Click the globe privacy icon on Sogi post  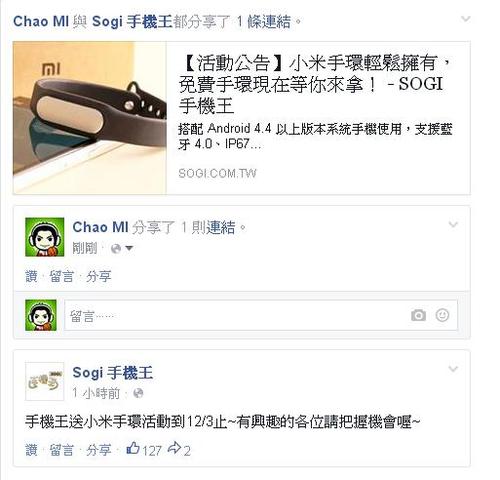pos(138,393)
